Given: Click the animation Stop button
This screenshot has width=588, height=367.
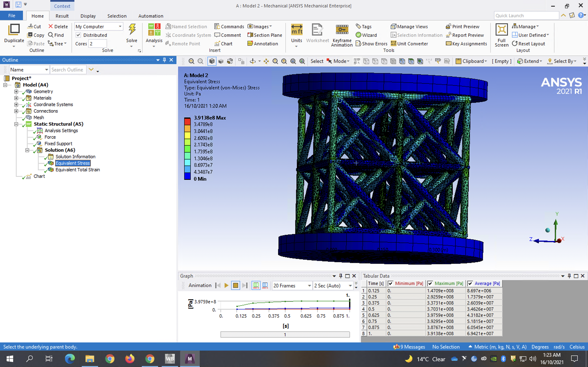Looking at the screenshot, I should 235,285.
